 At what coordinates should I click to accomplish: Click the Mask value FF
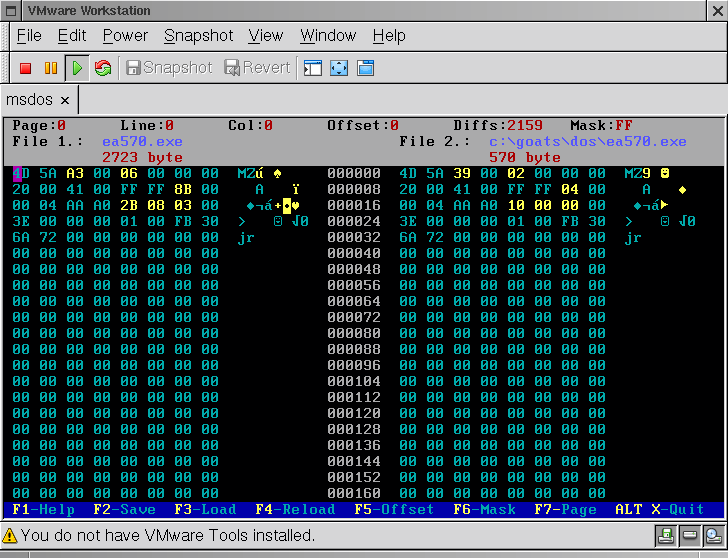click(624, 125)
